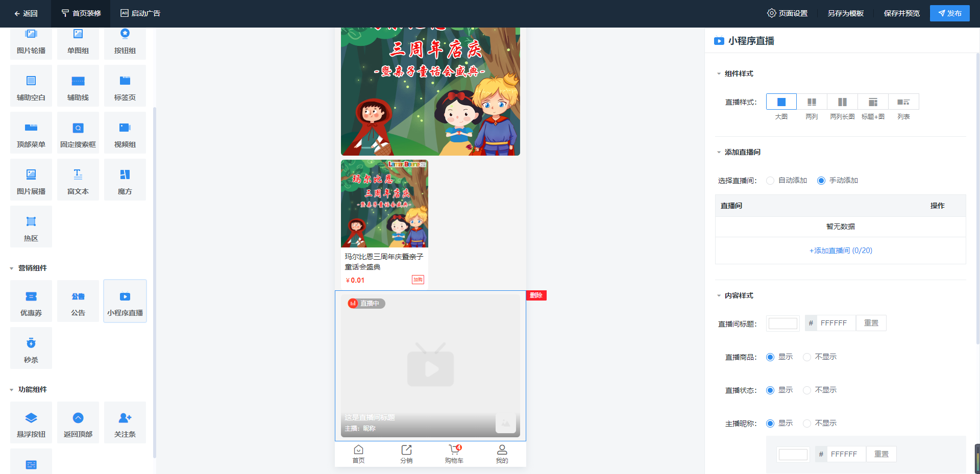Add the 按钮组 component

tap(125, 42)
